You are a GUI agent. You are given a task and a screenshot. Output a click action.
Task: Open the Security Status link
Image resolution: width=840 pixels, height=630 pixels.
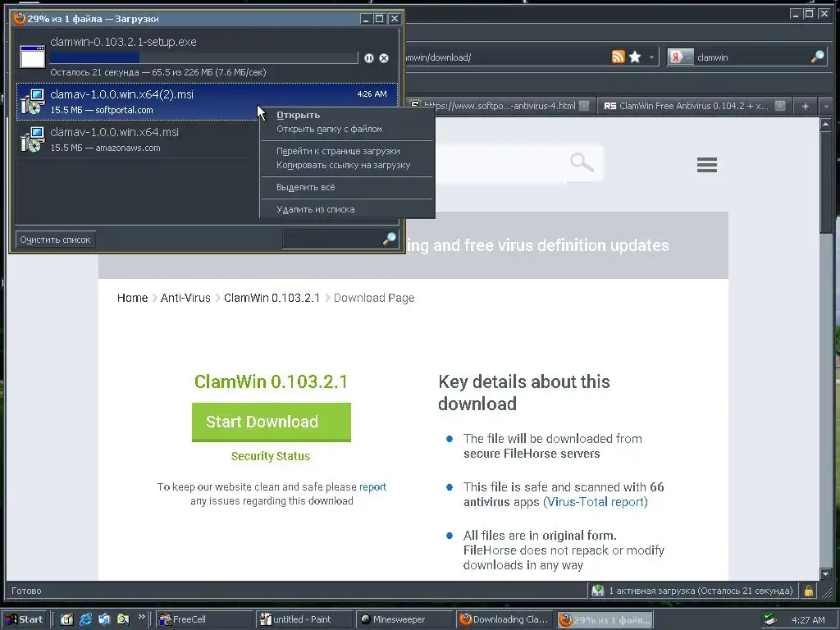pos(271,456)
